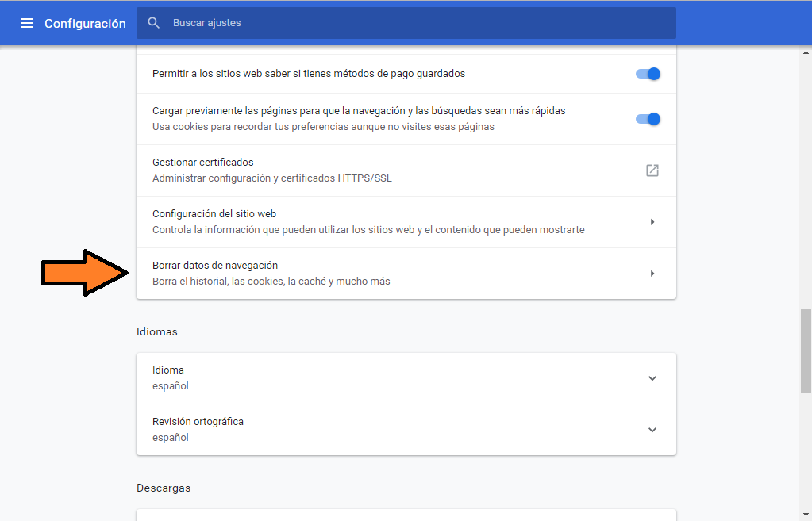Viewport: 812px width, 521px height.
Task: Click the vertical scrollbar thumb
Action: coord(806,350)
